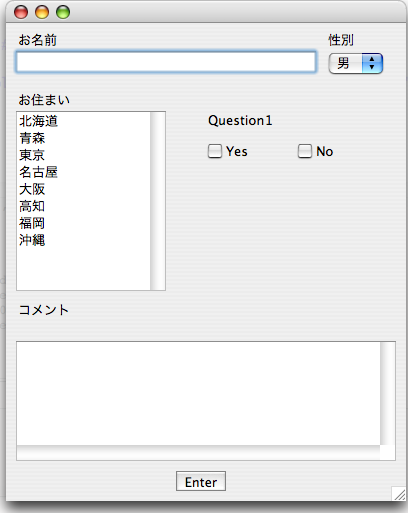Choose 東京 from the list

point(83,155)
